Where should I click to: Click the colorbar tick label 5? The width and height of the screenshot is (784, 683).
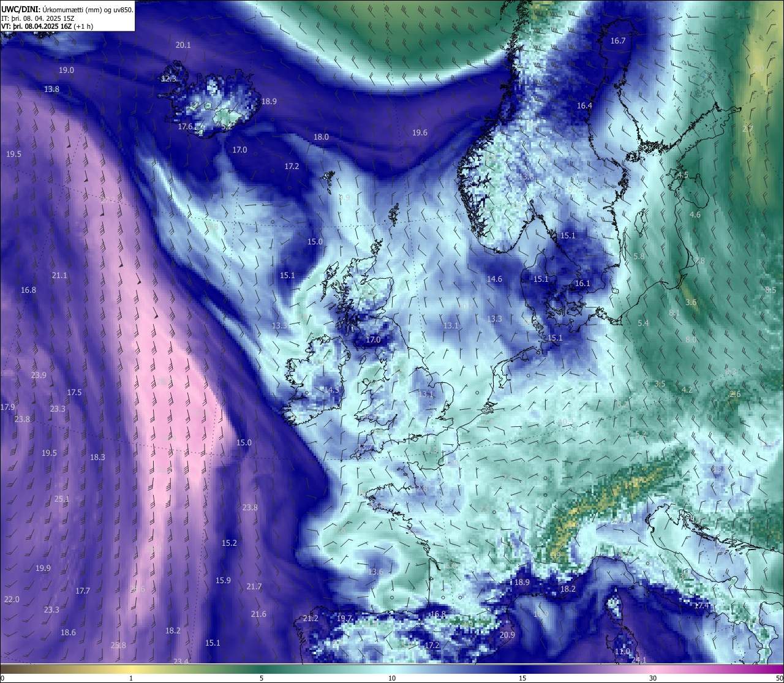click(x=262, y=678)
